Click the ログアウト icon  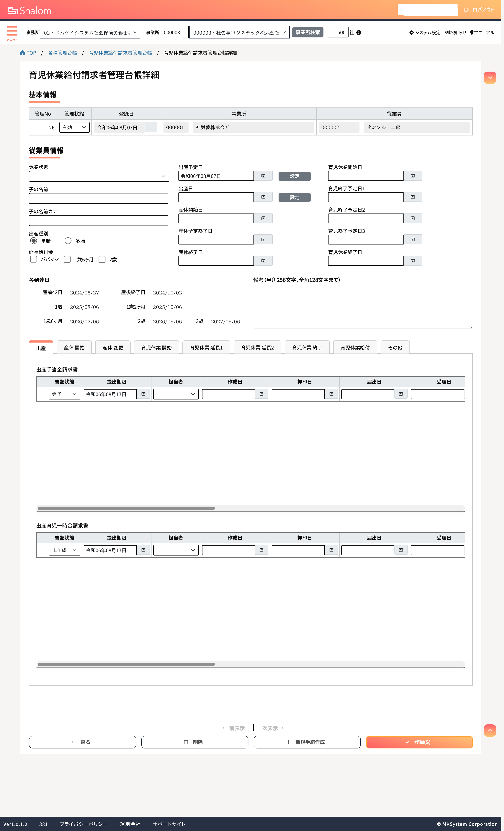(x=467, y=10)
